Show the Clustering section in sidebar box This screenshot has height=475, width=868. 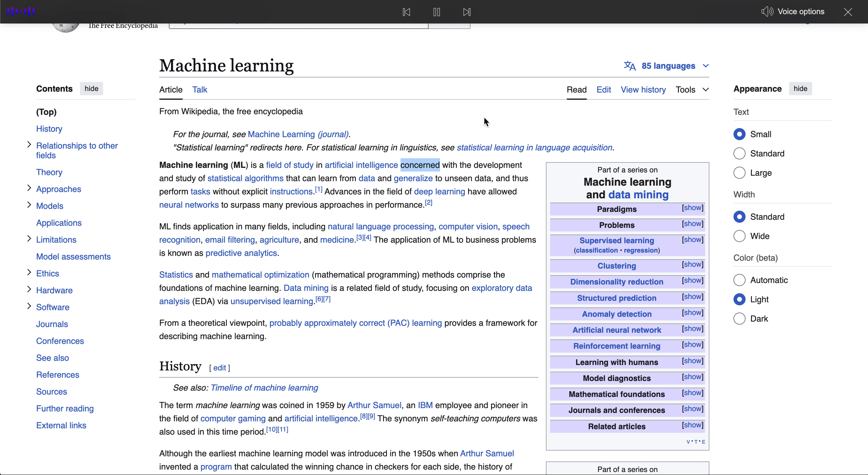tap(692, 264)
